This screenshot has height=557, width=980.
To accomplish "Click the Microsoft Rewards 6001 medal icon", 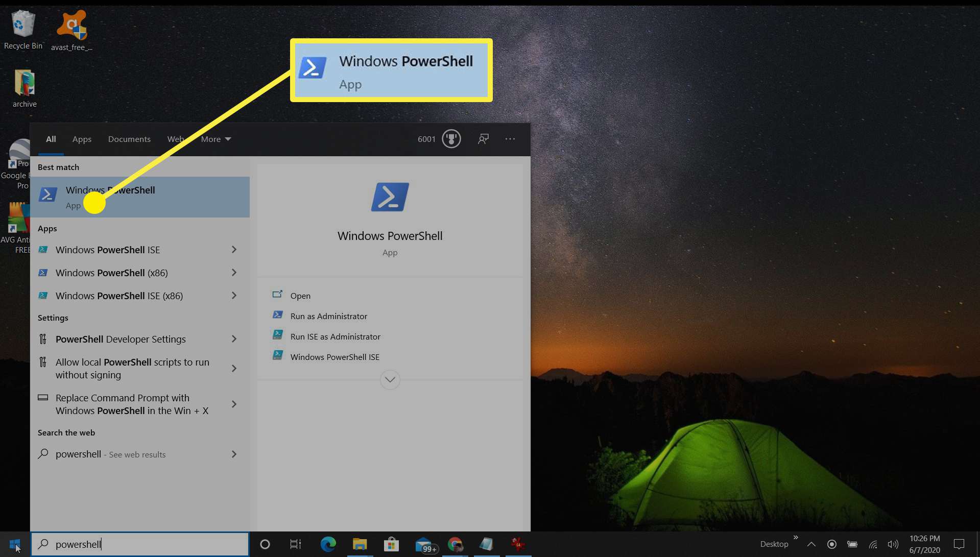I will click(451, 139).
